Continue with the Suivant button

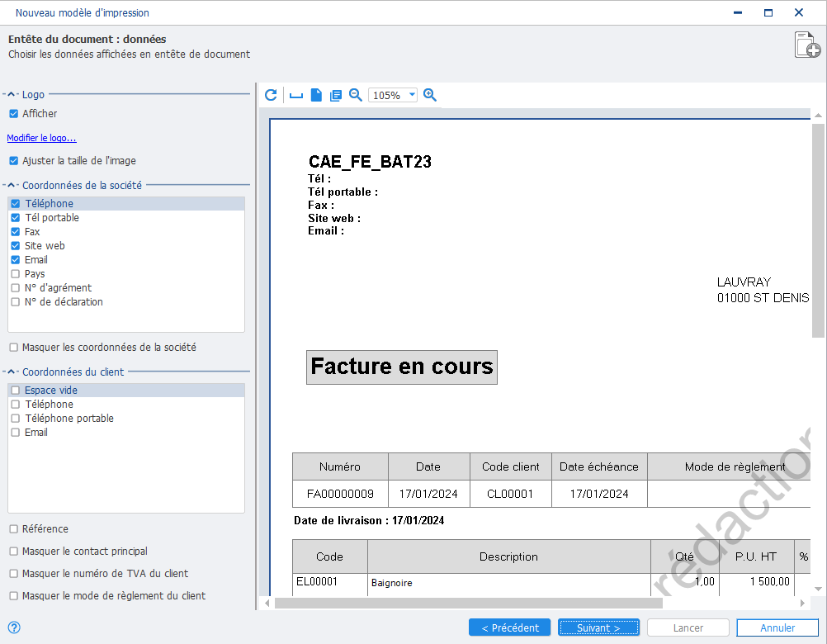tap(598, 627)
